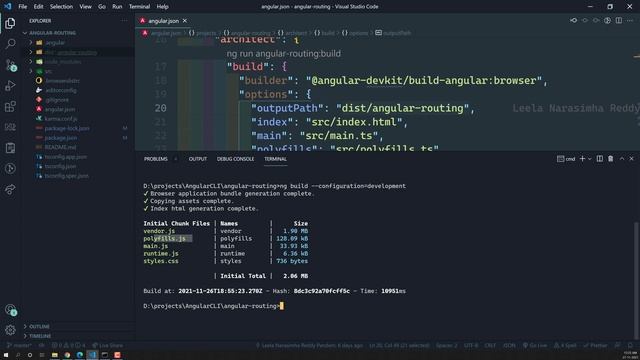Open README.md in the Explorer
Screen dimensions: 640x360
pyautogui.click(x=60, y=147)
